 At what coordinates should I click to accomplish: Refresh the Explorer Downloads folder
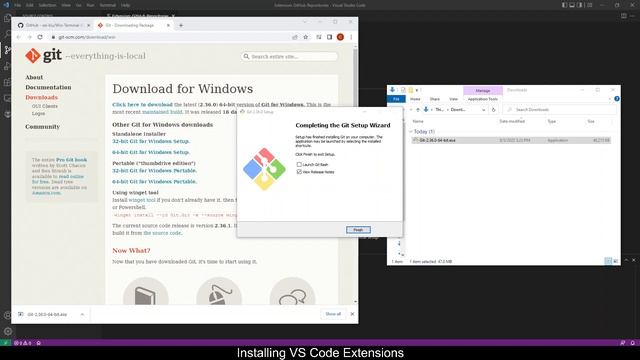click(x=493, y=110)
